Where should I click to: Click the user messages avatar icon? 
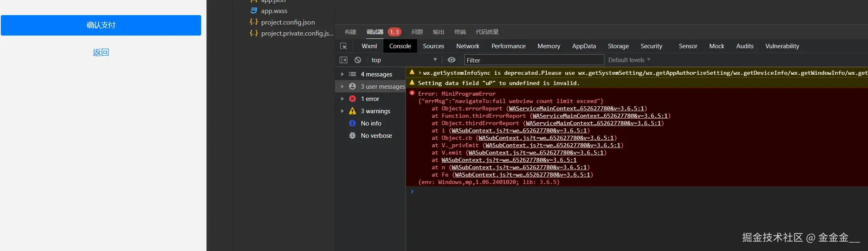coord(352,87)
